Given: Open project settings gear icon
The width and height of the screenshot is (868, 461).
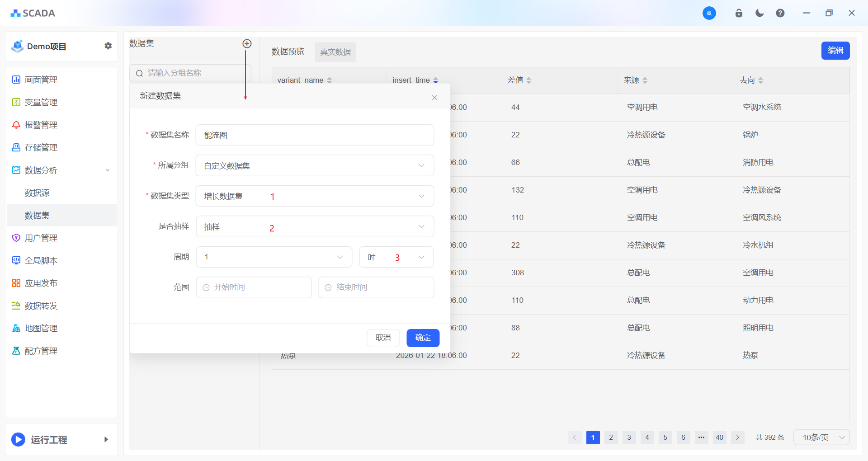Looking at the screenshot, I should 108,46.
